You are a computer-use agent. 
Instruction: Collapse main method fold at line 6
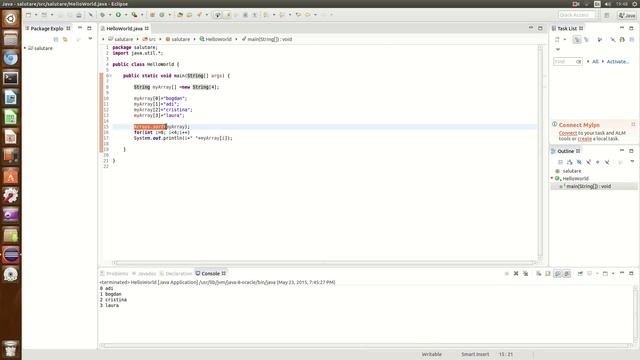[110, 76]
